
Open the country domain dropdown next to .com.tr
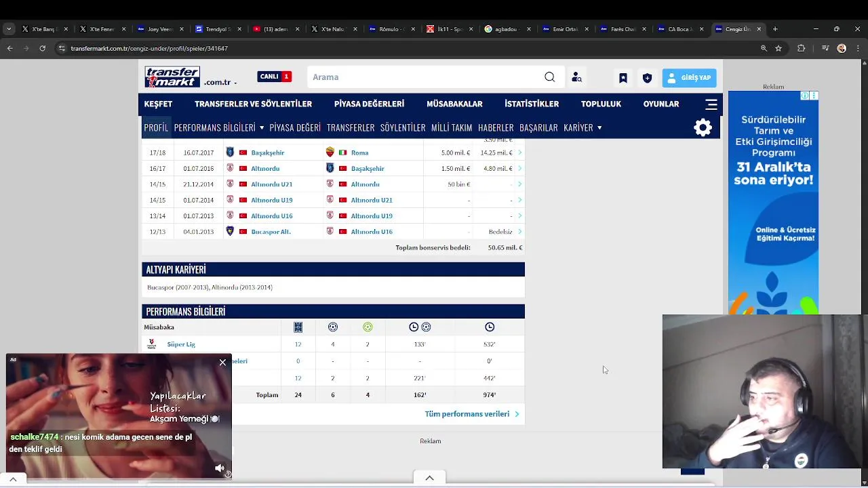pos(235,83)
